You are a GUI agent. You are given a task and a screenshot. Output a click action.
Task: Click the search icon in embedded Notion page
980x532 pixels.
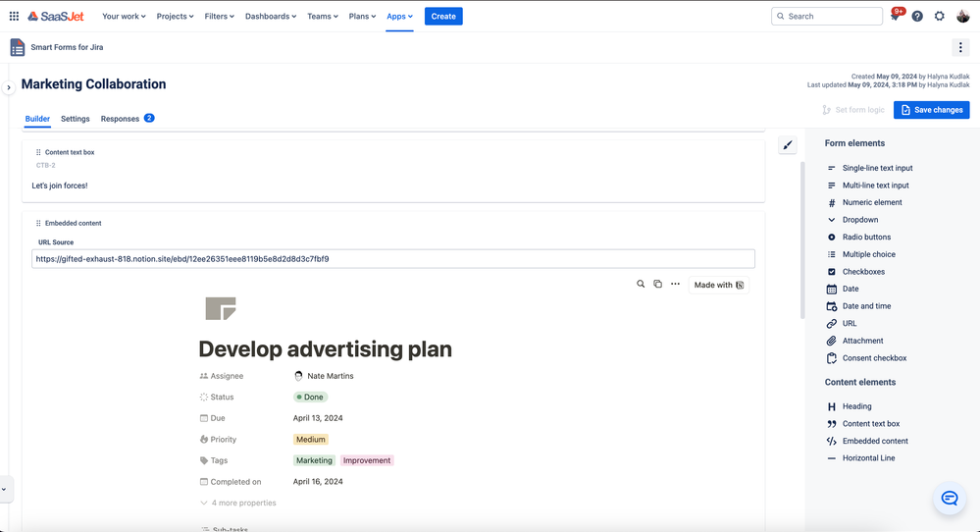tap(641, 284)
